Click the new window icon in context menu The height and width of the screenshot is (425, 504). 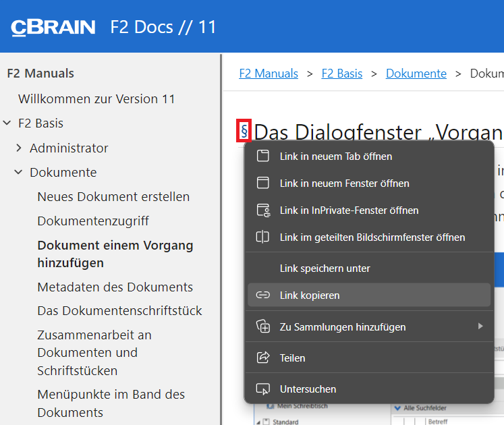263,183
